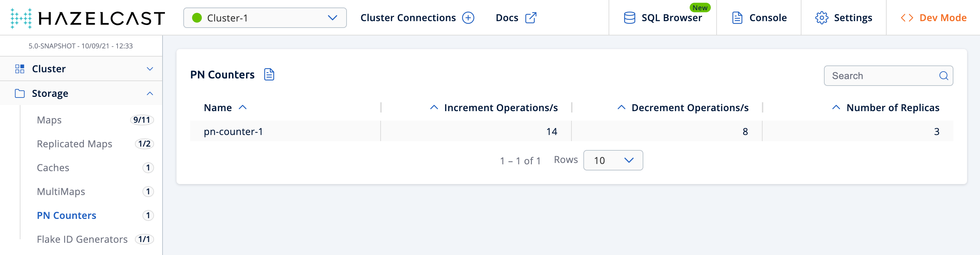Viewport: 980px width, 255px height.
Task: Sort by Number of Replicas column
Action: (x=892, y=108)
